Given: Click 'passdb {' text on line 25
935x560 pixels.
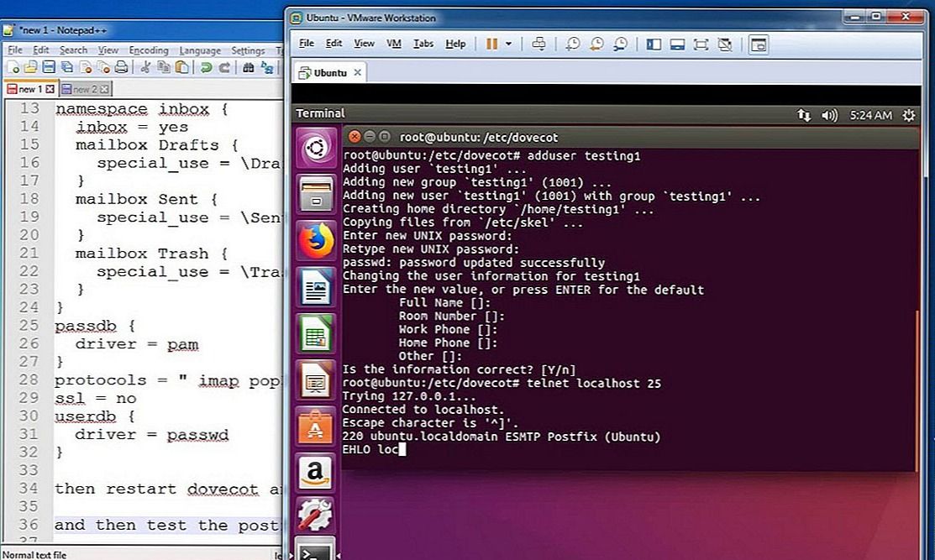Looking at the screenshot, I should (x=96, y=327).
